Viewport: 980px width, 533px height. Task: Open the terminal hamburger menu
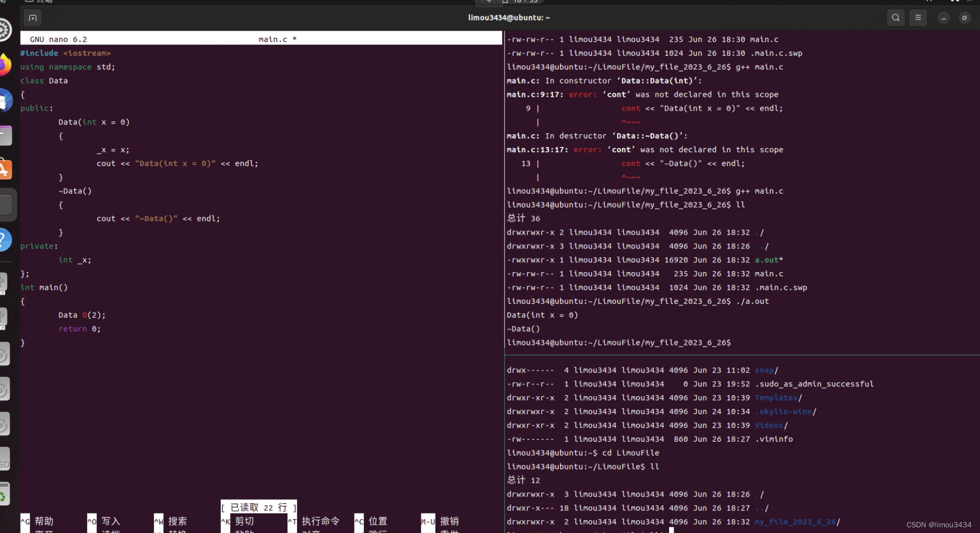[x=918, y=17]
